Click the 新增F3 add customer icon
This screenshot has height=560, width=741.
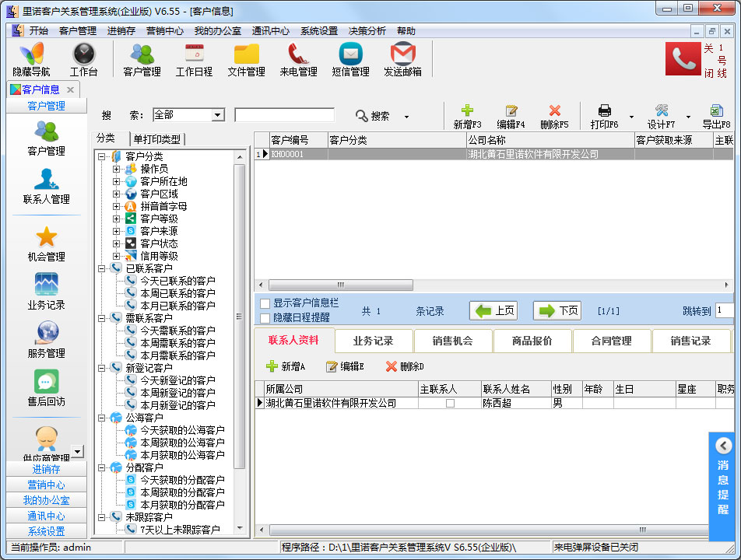pyautogui.click(x=467, y=111)
